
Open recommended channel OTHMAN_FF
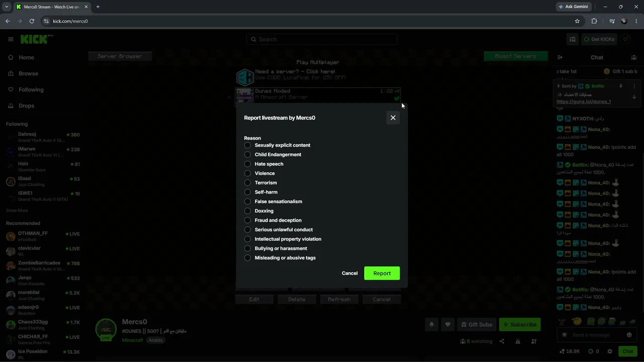click(x=43, y=236)
